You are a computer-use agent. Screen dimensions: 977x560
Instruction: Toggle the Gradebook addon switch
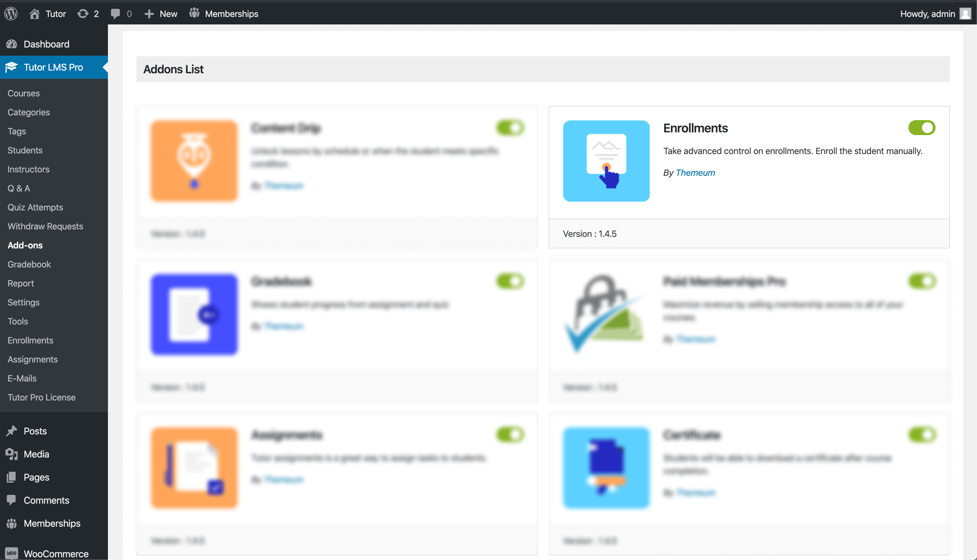point(510,281)
